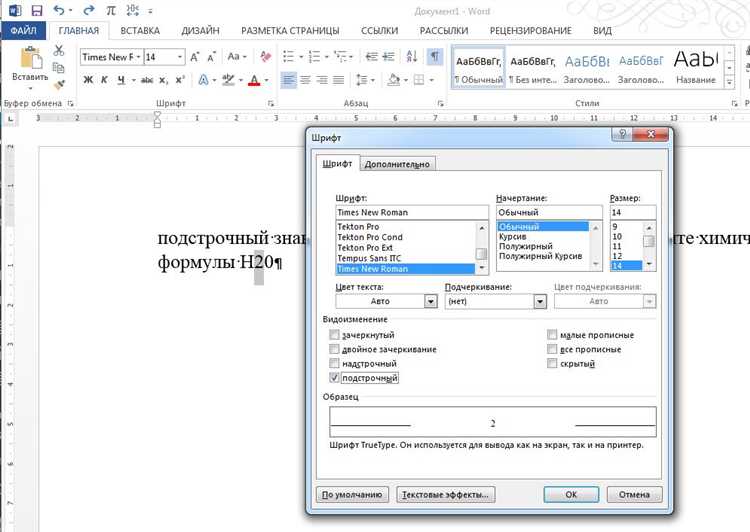
Task: Apply italic with the К button
Action: point(104,80)
